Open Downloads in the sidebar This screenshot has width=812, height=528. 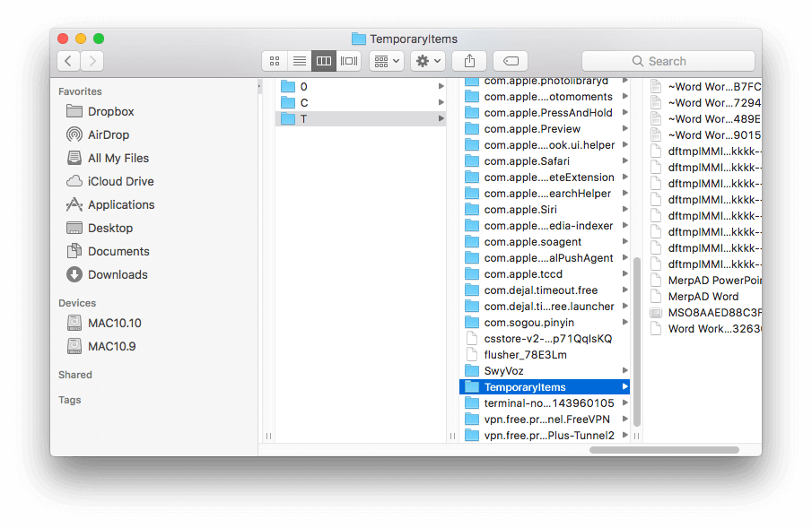point(118,274)
